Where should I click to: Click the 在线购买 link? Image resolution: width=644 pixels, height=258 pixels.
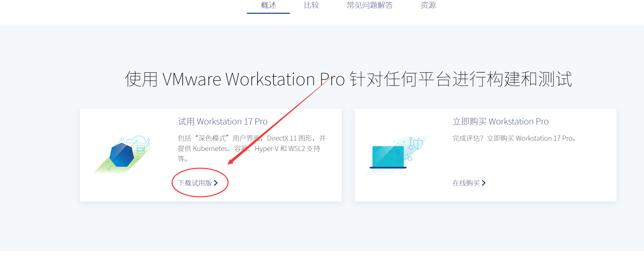point(466,183)
